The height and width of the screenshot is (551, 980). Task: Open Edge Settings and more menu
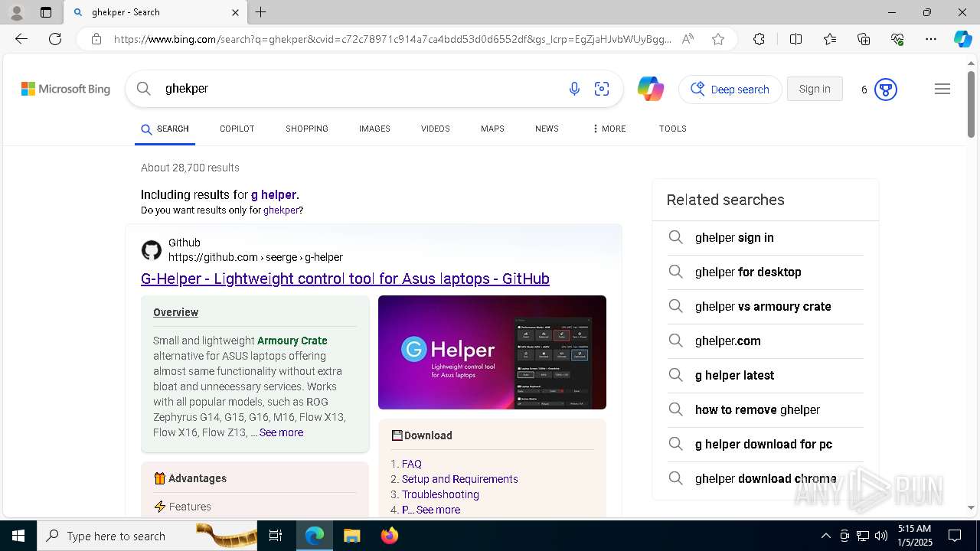(x=931, y=39)
